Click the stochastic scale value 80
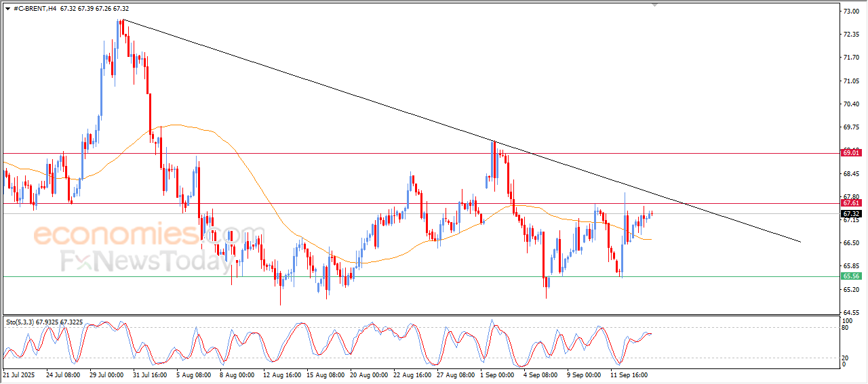 pos(846,328)
